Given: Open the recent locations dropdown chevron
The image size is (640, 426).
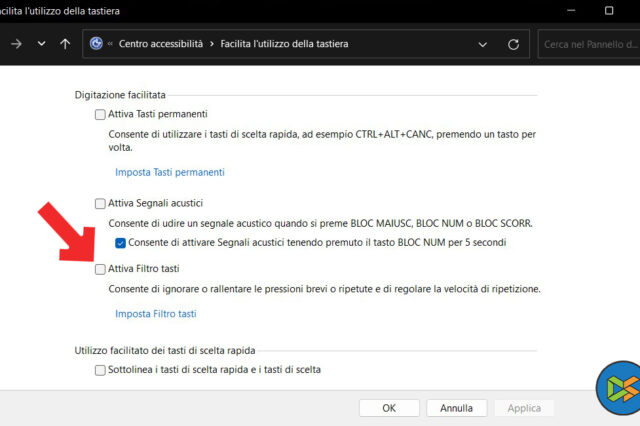Looking at the screenshot, I should 41,44.
